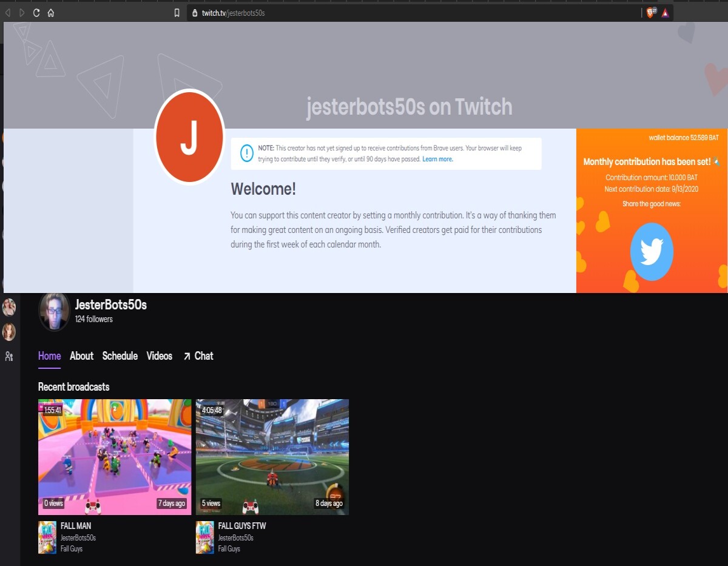Select the 4:05:48 duration badge

[212, 411]
